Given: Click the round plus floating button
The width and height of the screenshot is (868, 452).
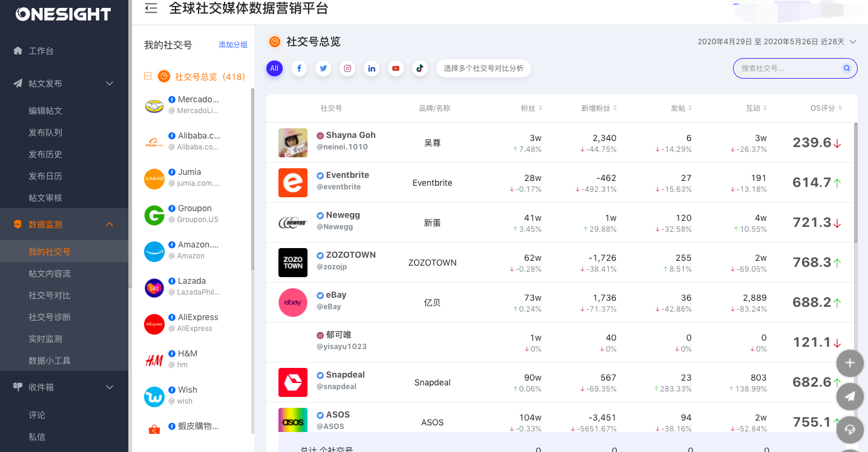Looking at the screenshot, I should pos(850,363).
